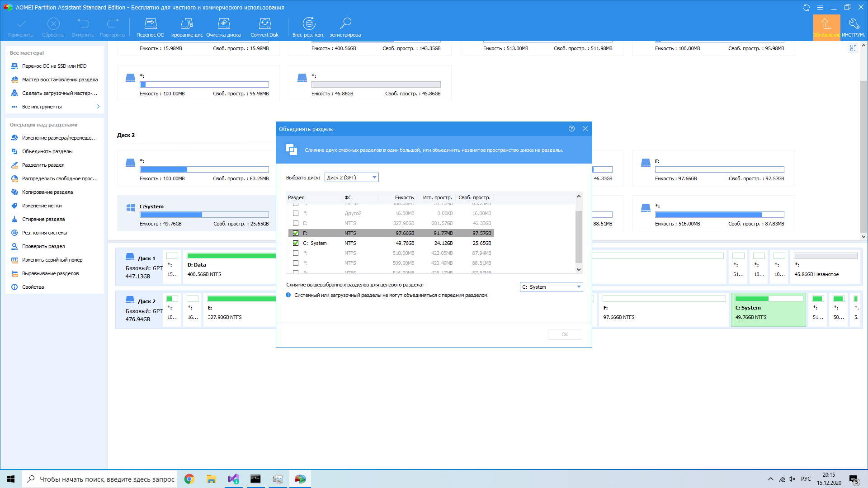This screenshot has width=868, height=488.
Task: Uncheck the F: partition checkbox
Action: [x=296, y=233]
